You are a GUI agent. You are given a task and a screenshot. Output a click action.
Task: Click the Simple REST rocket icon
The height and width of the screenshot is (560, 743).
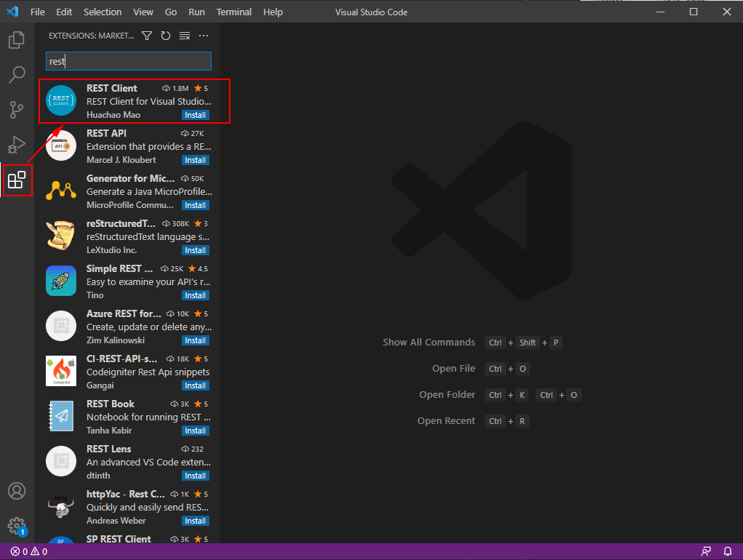click(x=61, y=281)
